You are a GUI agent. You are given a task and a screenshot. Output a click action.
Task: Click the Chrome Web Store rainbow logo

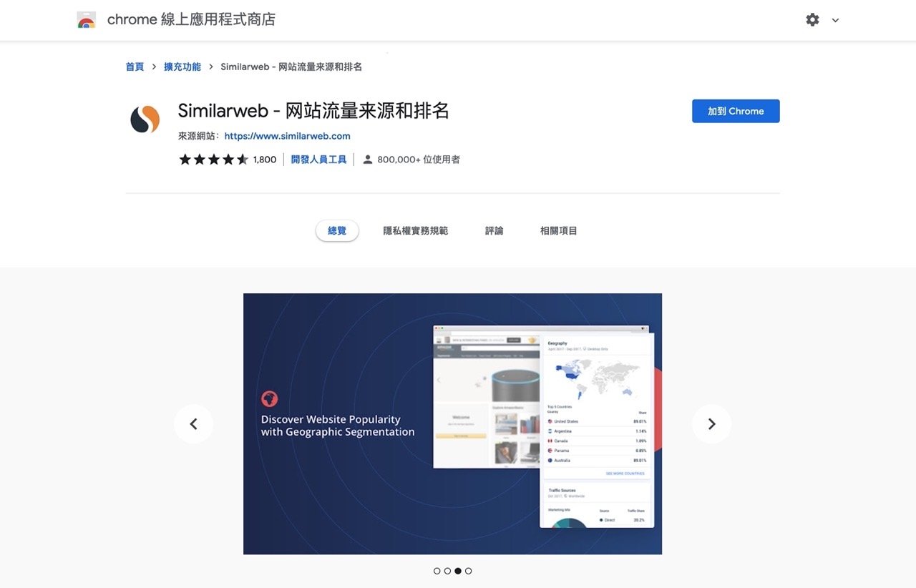(x=87, y=20)
